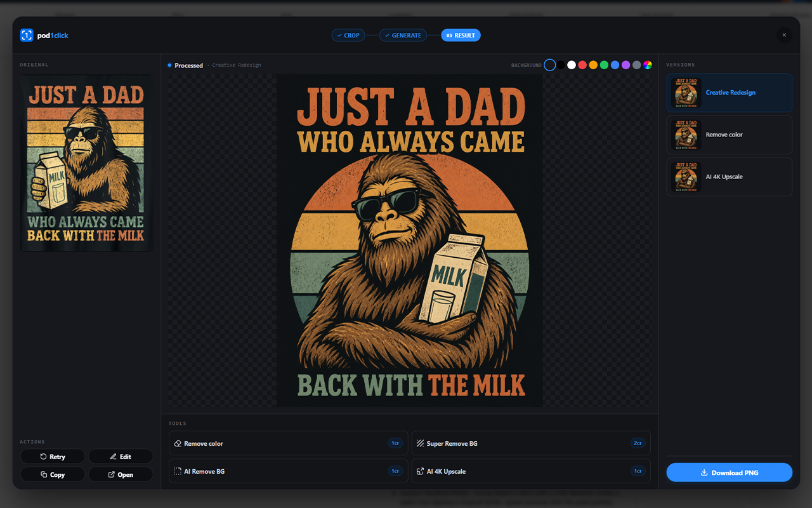Click the pod1click logo icon

coord(27,36)
